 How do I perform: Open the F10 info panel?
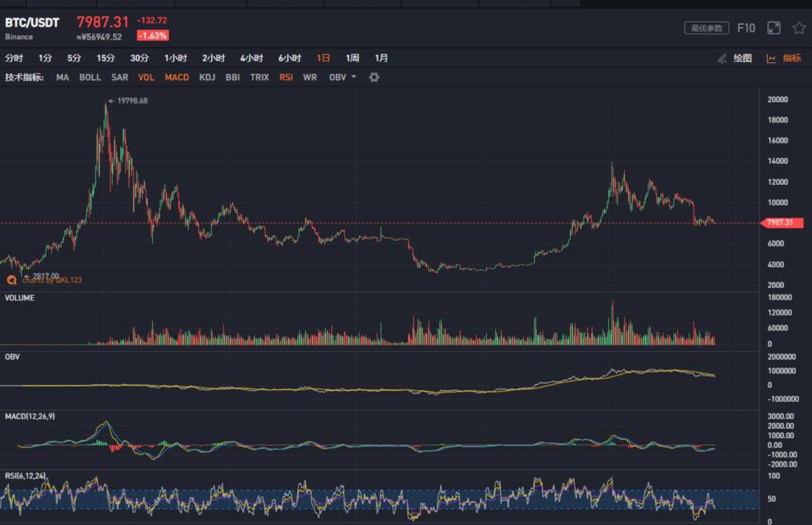(x=746, y=28)
